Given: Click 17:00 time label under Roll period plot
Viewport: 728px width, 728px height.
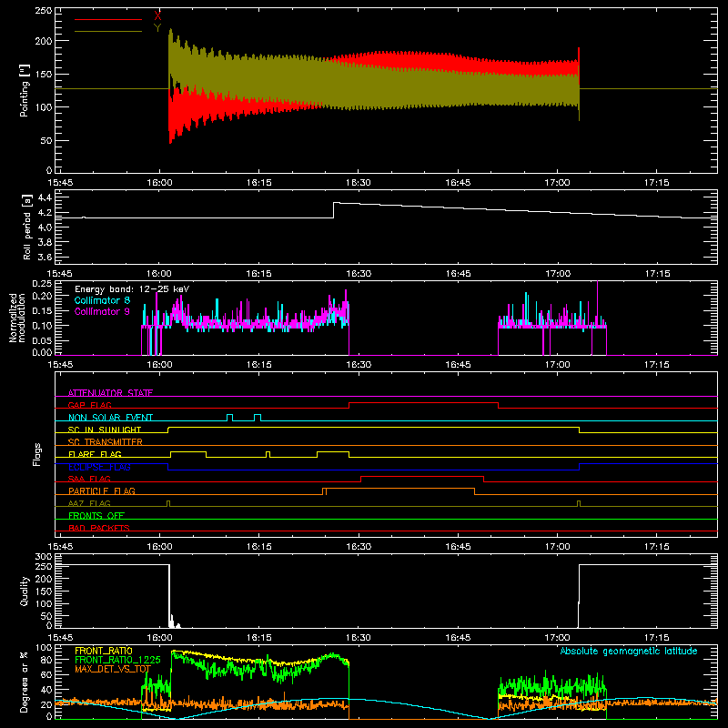Looking at the screenshot, I should tap(557, 274).
